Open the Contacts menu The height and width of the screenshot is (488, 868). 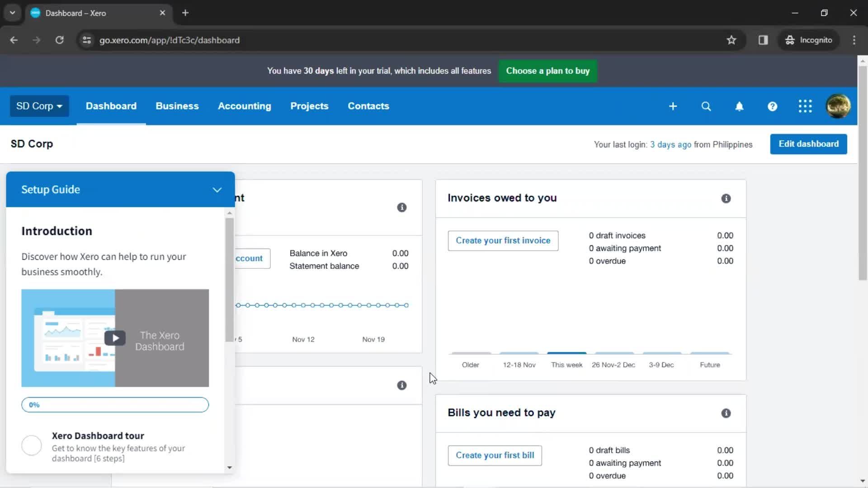point(368,106)
